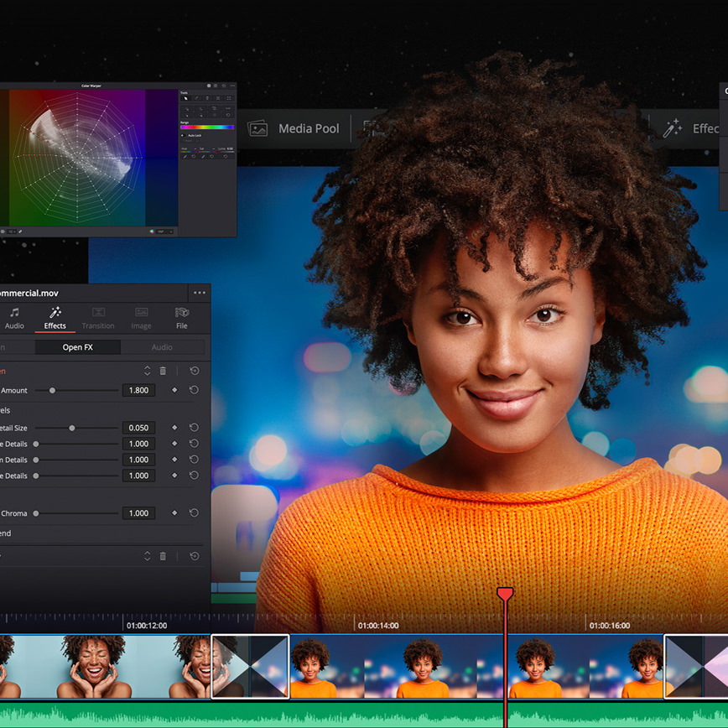Open the Media Pool panel
This screenshot has width=728, height=728.
(x=295, y=128)
